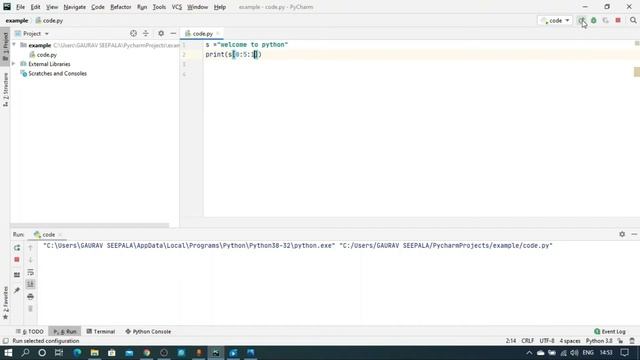The width and height of the screenshot is (640, 360).
Task: Print the Run console output
Action: coord(30,296)
